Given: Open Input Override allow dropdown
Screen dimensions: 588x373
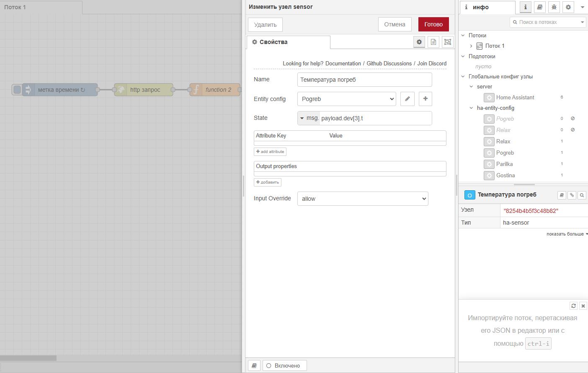Looking at the screenshot, I should pyautogui.click(x=362, y=199).
